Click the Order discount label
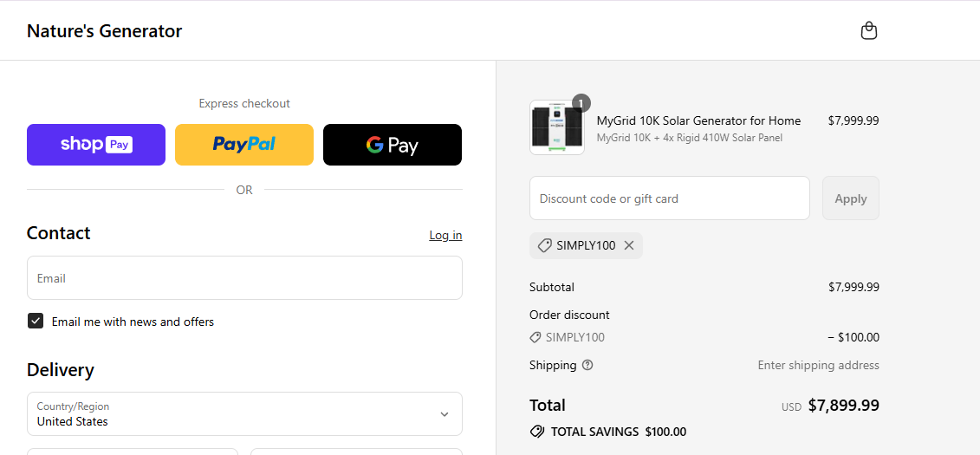980x455 pixels. [569, 315]
